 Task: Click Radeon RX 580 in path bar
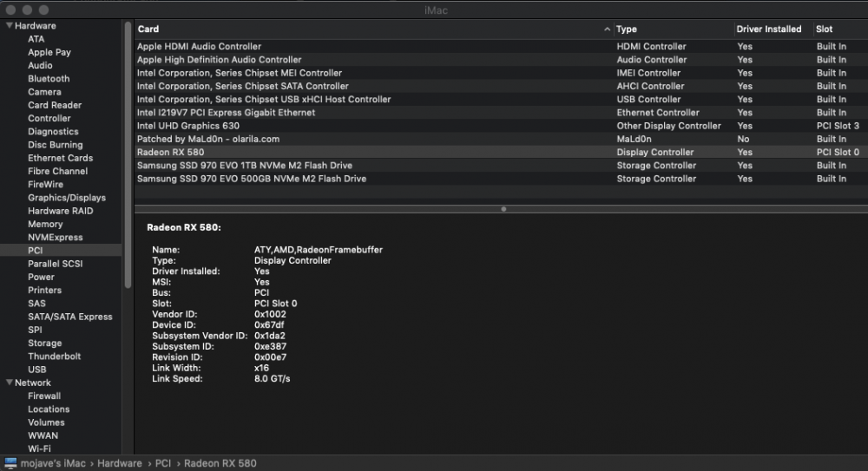(x=220, y=463)
